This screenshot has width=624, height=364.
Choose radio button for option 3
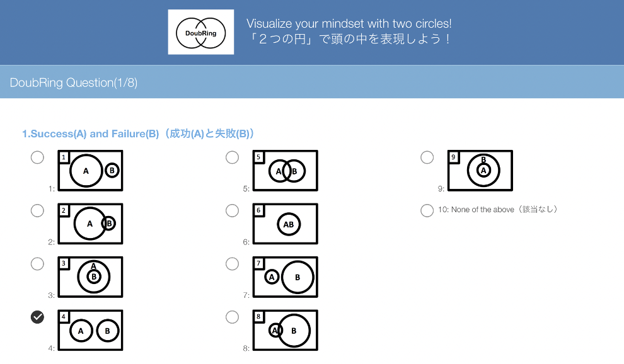pyautogui.click(x=38, y=264)
